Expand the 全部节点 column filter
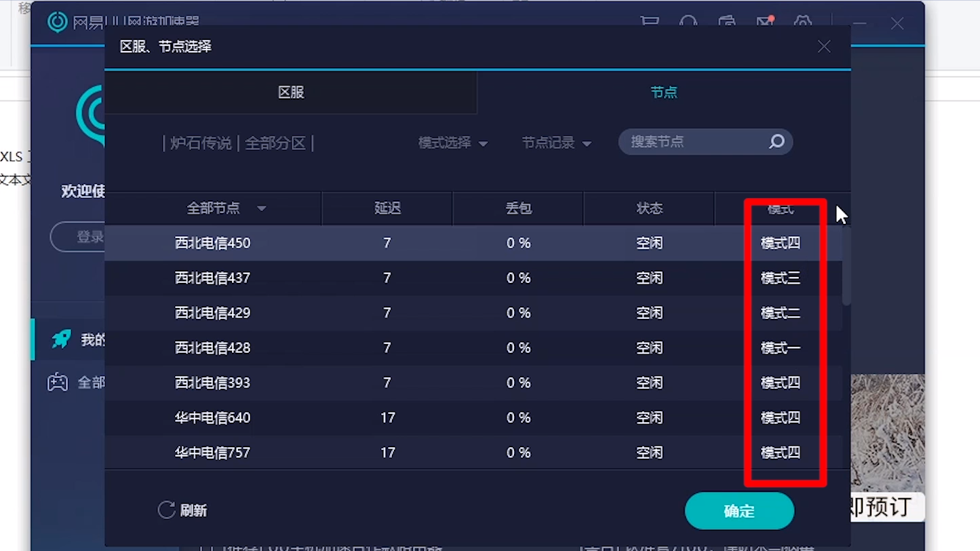The width and height of the screenshot is (980, 551). 262,208
